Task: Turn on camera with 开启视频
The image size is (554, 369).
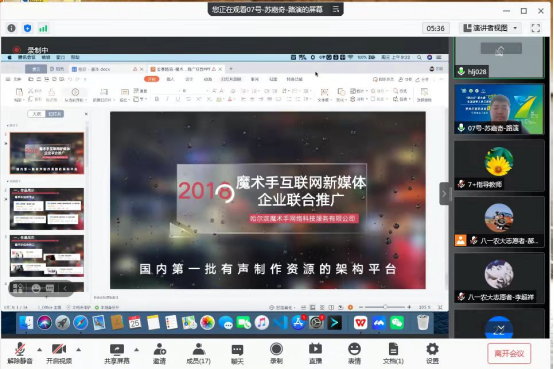Action: 59,353
